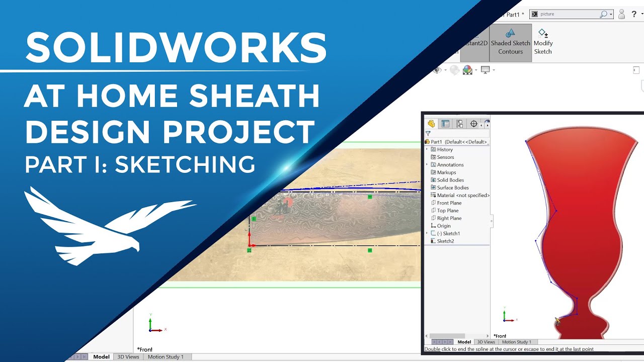Click the "*Front" view label in main window
Viewport: 644px width, 362px height.
click(x=145, y=349)
